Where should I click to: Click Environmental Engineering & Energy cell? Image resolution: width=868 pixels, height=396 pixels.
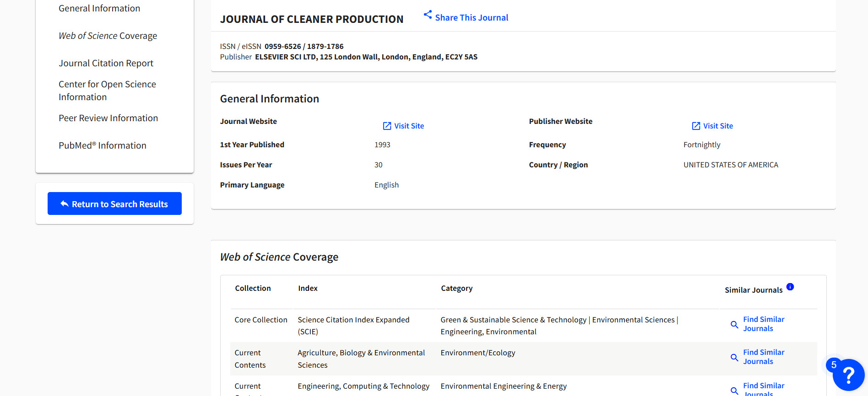(x=504, y=386)
